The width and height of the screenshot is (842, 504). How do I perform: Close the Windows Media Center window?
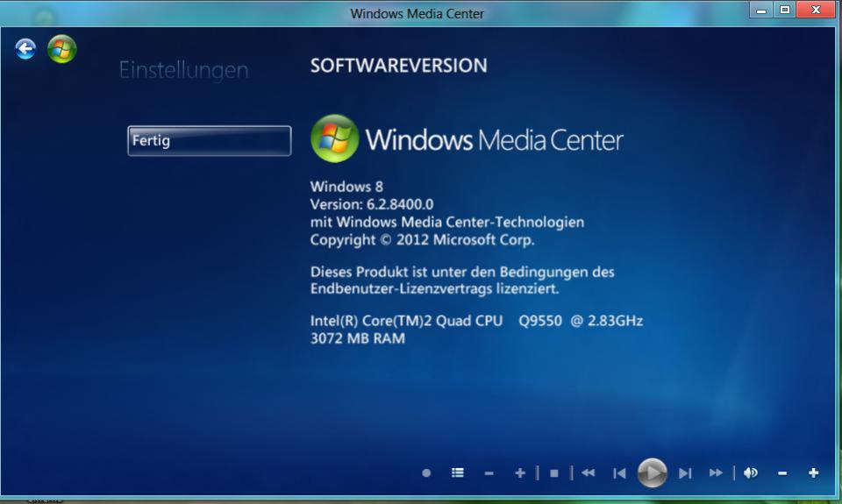(x=817, y=10)
